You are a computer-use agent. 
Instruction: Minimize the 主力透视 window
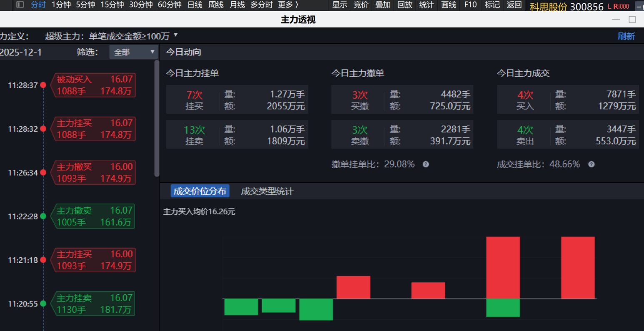616,20
